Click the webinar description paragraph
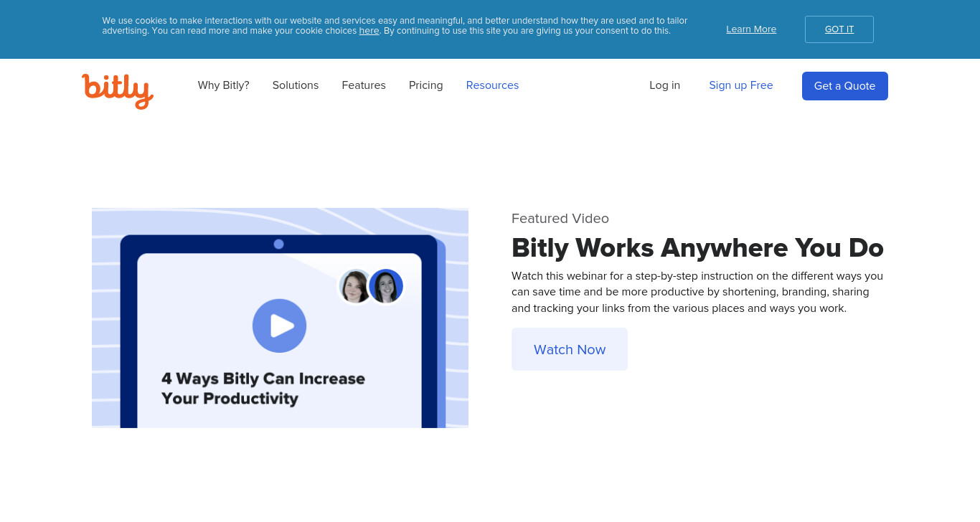Screen dimensions: 980x522 click(697, 292)
